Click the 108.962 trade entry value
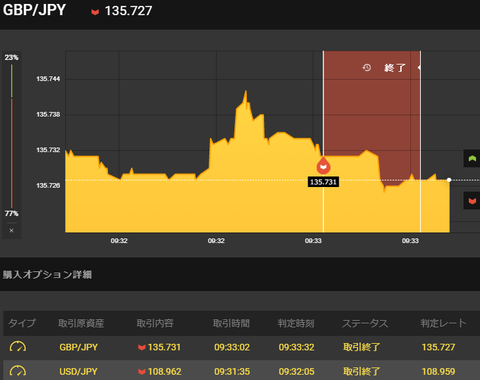Screen dimensions: 480x380 click(165, 371)
